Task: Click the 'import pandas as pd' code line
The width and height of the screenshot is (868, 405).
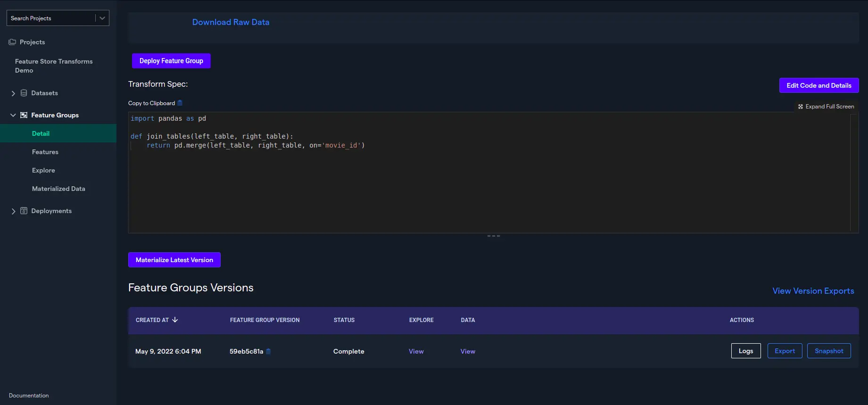Action: [168, 118]
